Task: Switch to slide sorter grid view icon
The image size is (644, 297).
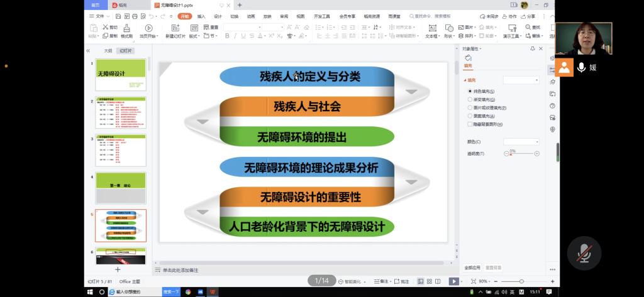Action: pos(430,281)
